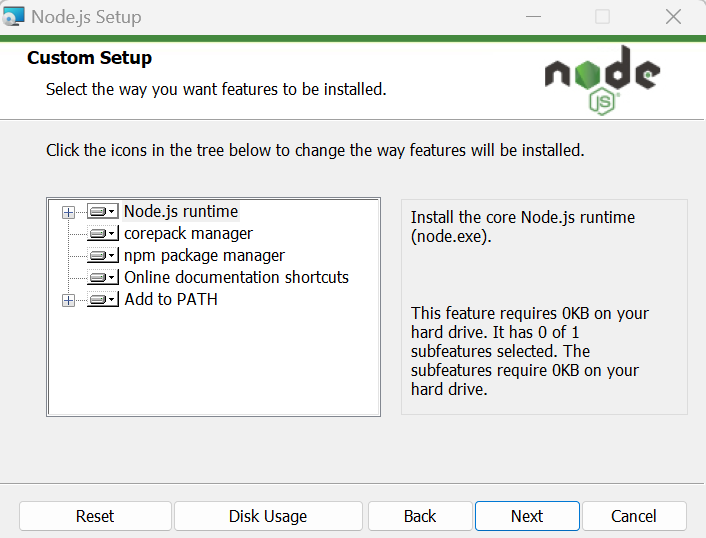Cancel the Node.js setup

point(634,516)
